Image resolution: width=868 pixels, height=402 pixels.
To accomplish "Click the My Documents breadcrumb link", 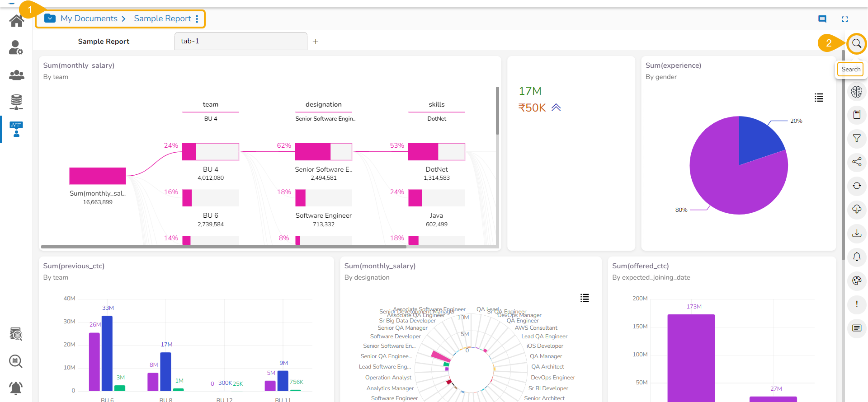I will pyautogui.click(x=89, y=19).
